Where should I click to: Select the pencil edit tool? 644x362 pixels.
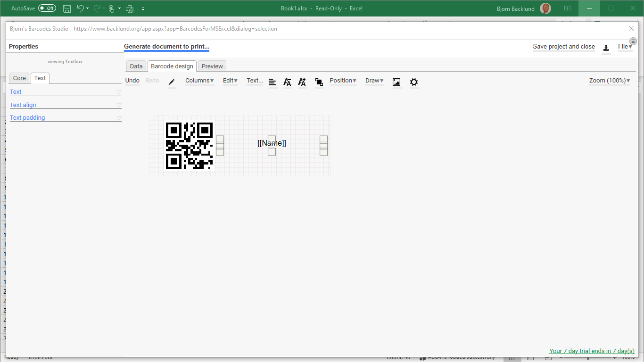172,82
